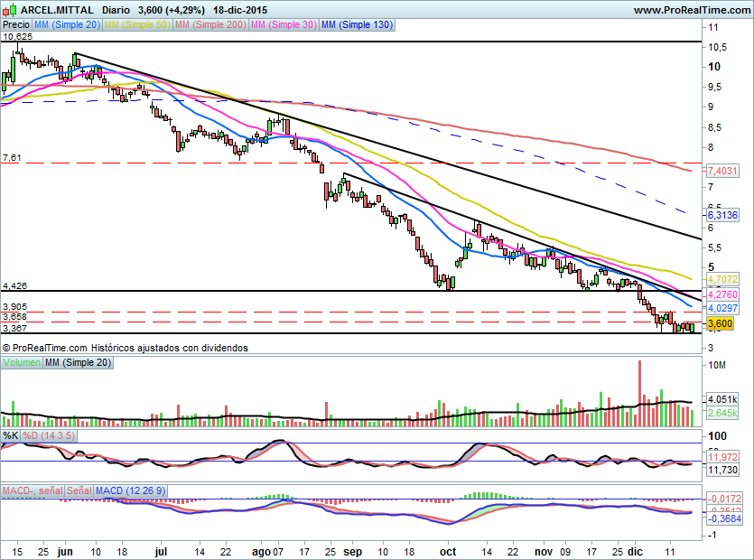Screen dimensions: 754x560
Task: Select the %K stochastic label
Action: click(11, 435)
